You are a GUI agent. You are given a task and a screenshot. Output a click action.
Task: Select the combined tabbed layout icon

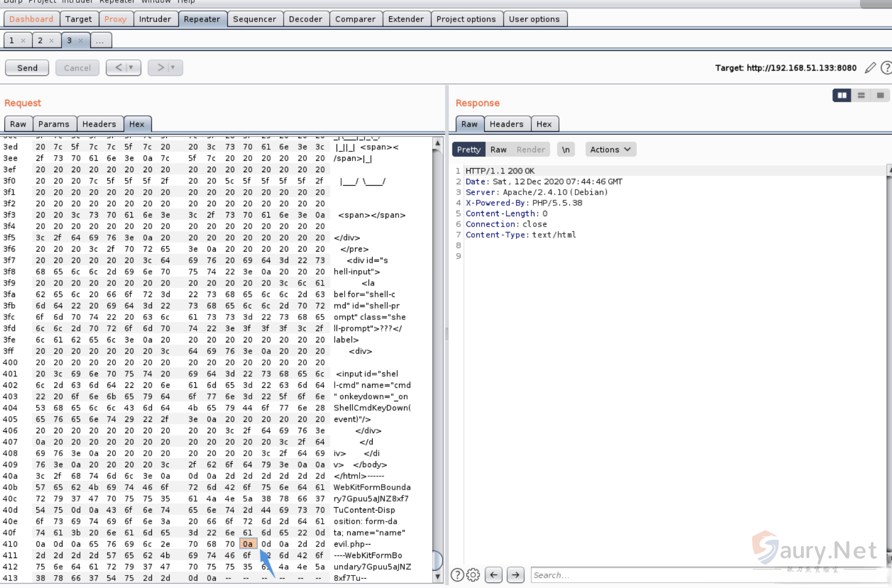880,95
